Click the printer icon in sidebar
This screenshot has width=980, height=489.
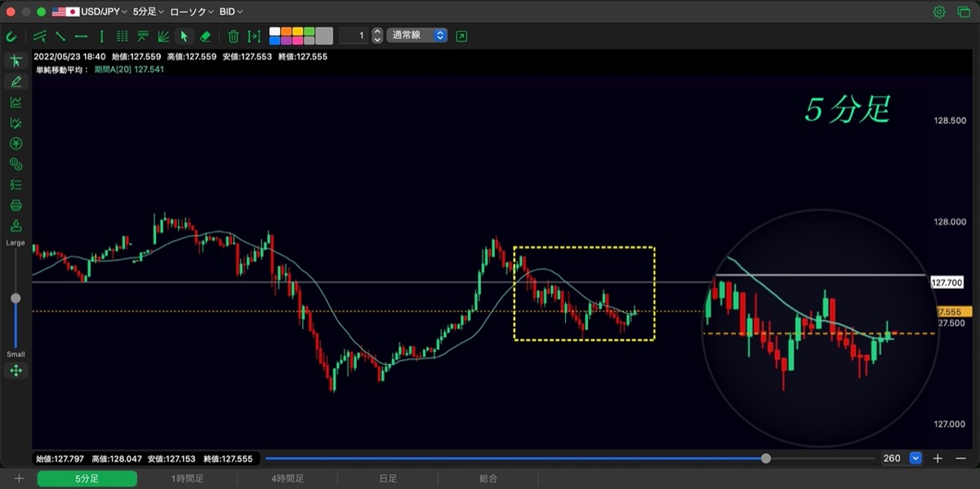[16, 205]
